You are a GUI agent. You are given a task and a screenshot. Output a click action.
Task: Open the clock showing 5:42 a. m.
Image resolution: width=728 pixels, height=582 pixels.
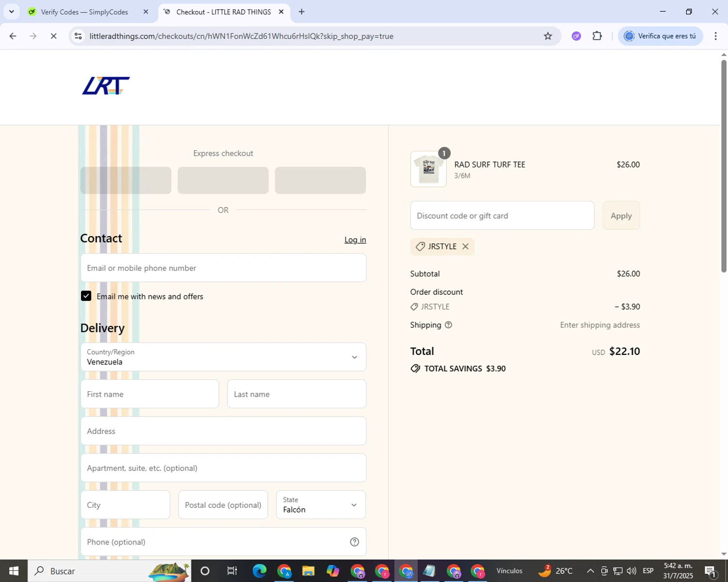[678, 571]
